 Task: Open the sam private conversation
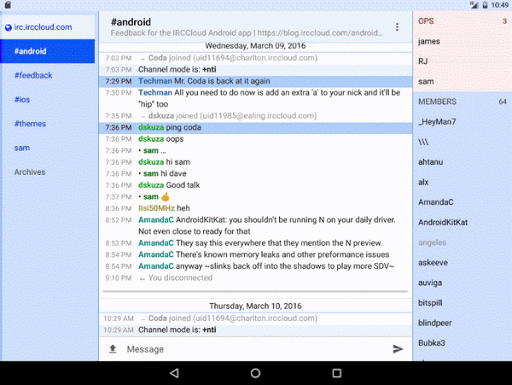[x=47, y=148]
